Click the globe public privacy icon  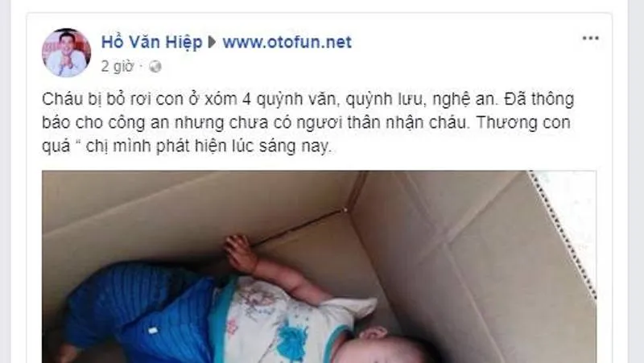point(155,67)
